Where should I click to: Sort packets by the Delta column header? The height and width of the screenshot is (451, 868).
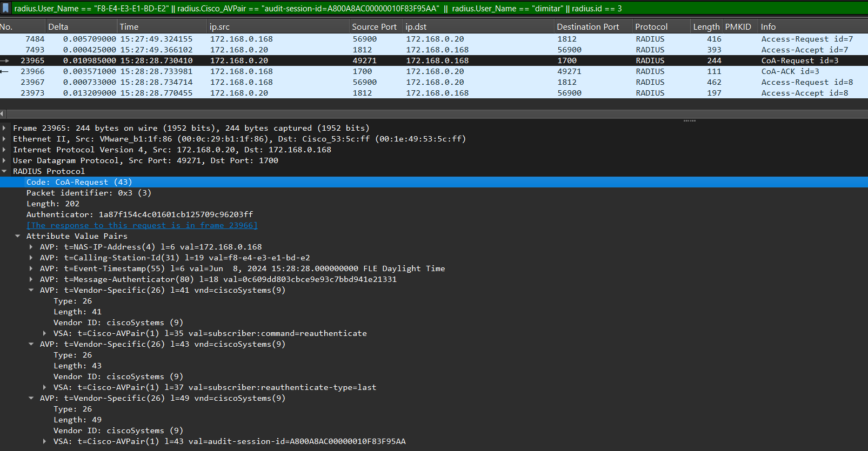tap(58, 26)
